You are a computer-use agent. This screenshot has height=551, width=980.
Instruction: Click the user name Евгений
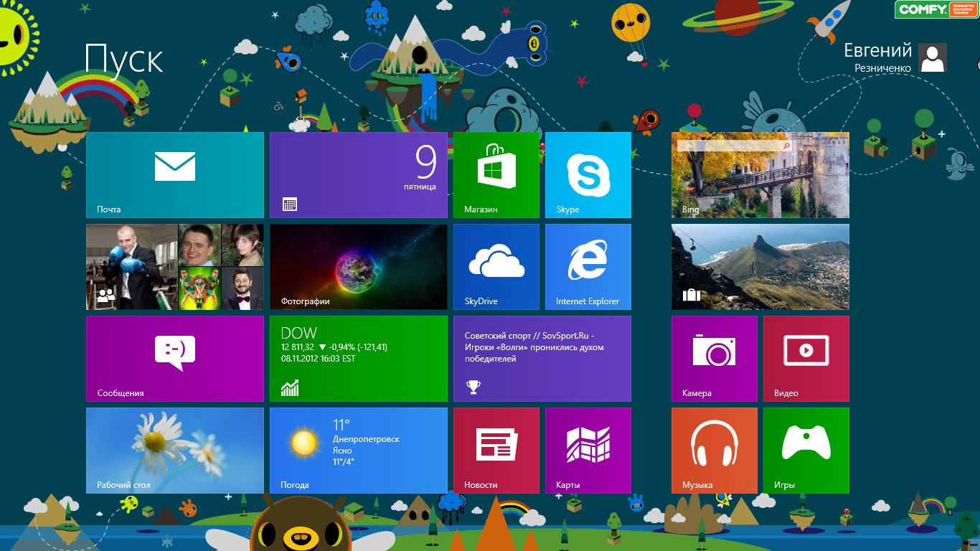pyautogui.click(x=877, y=51)
